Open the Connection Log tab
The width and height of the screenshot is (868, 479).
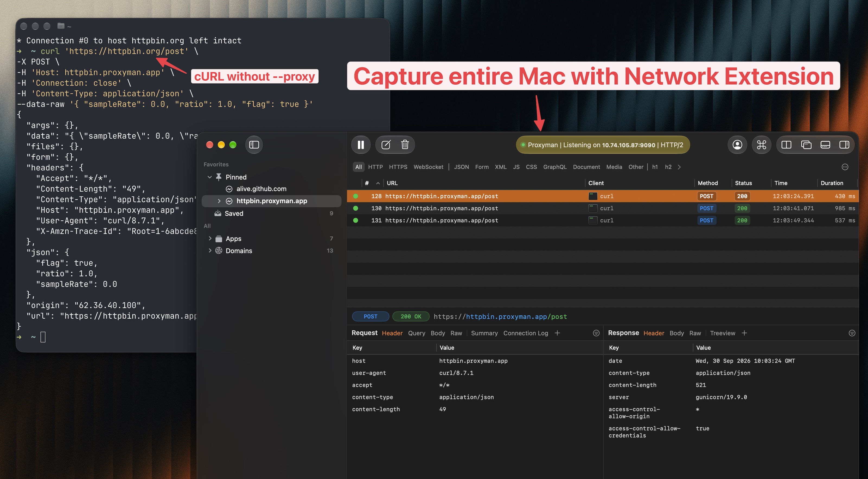click(x=526, y=333)
